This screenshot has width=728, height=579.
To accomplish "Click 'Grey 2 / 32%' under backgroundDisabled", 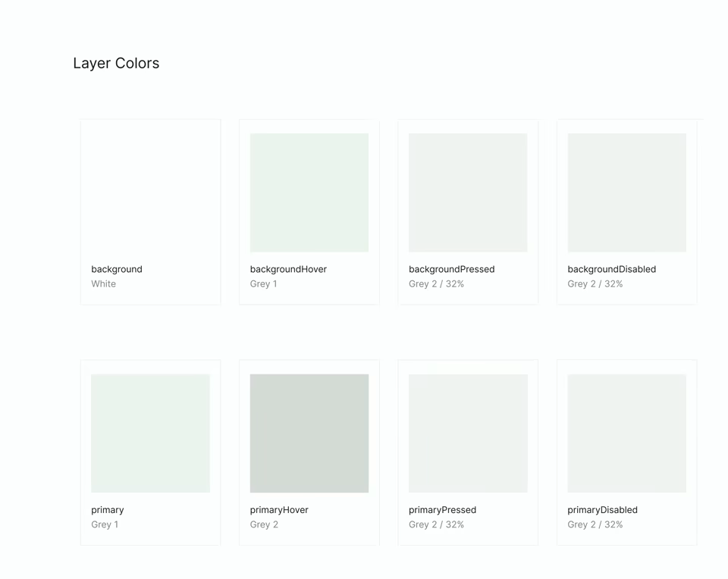I will click(x=595, y=284).
